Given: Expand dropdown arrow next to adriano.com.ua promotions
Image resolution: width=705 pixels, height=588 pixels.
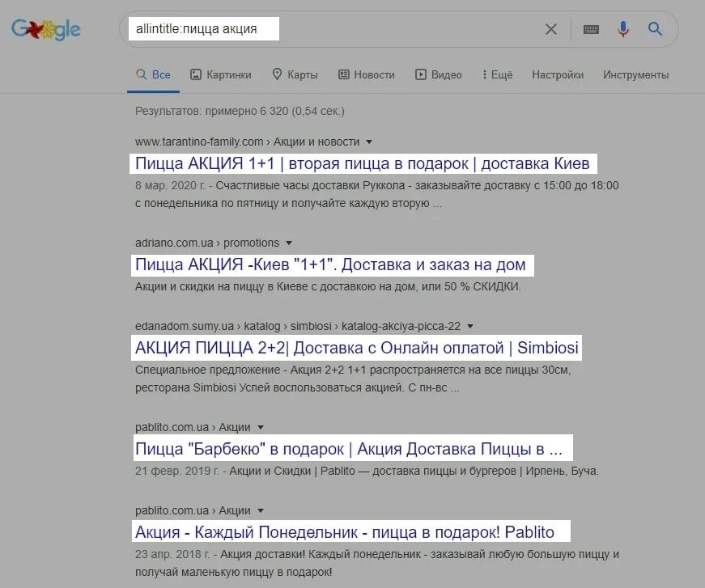Looking at the screenshot, I should point(289,243).
